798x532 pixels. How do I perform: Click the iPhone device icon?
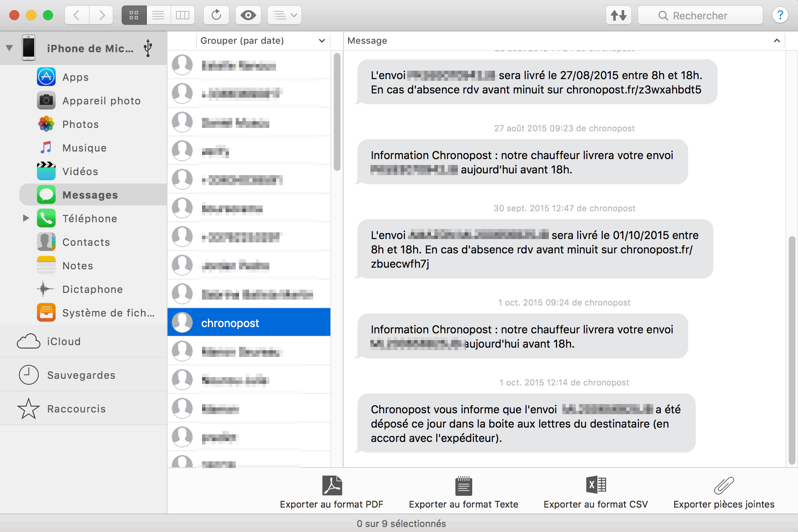tap(29, 48)
